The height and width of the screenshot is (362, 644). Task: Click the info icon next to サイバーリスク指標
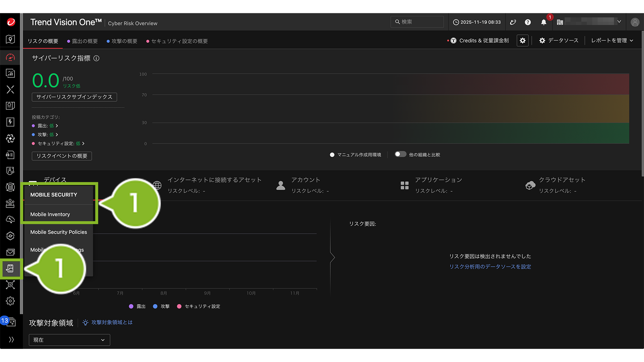click(x=96, y=58)
